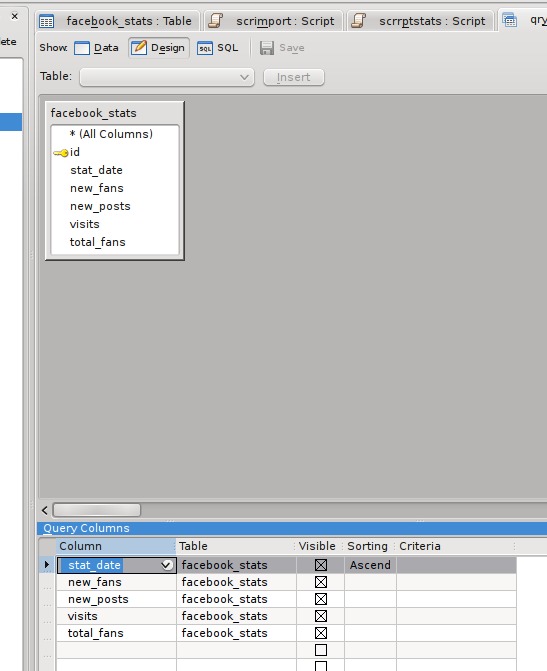547x671 pixels.
Task: Click facebook_stats table cell in visits row
Action: (236, 616)
